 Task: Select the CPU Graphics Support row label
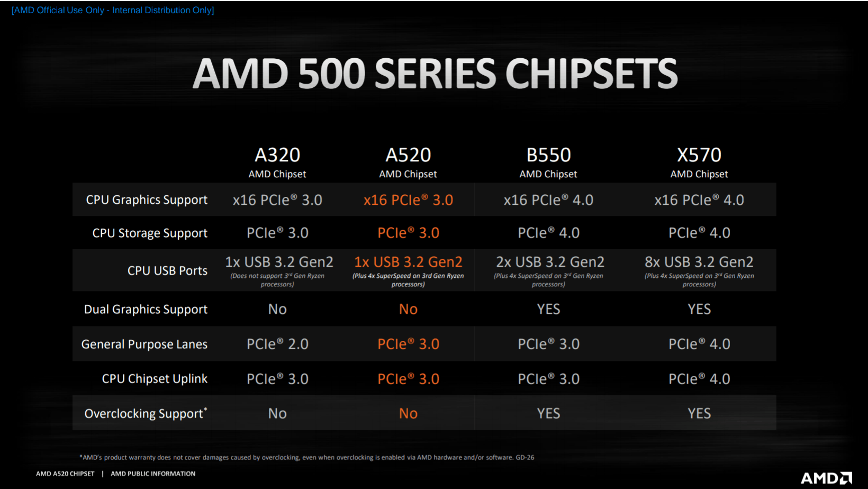point(147,200)
